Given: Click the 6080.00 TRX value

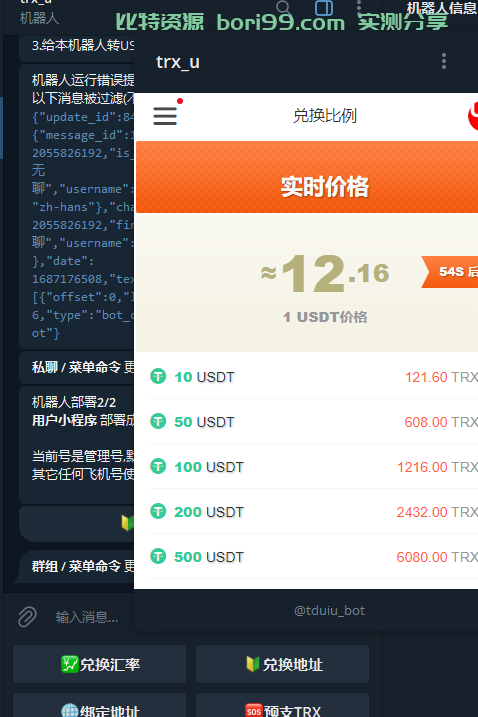Looking at the screenshot, I should [x=437, y=557].
